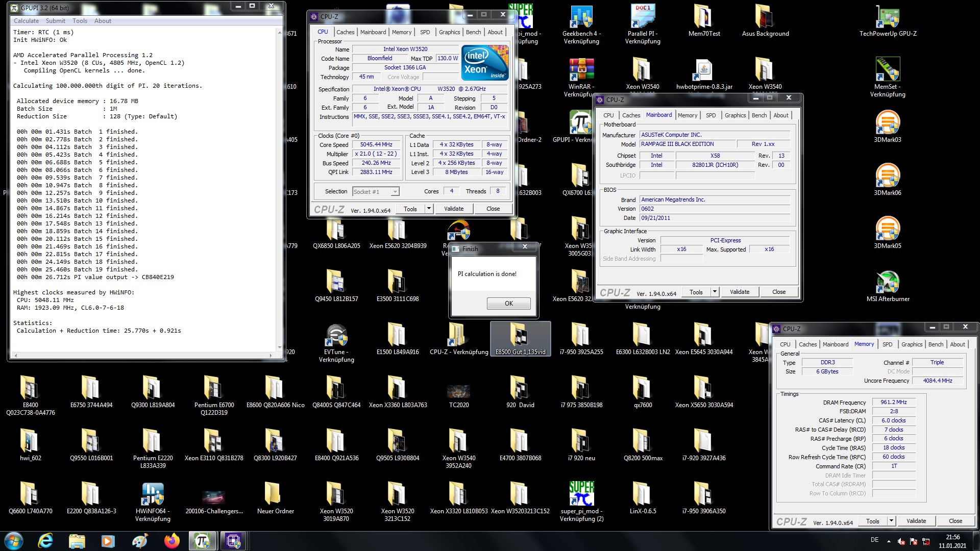Open the Mem70Test folder icon
Image resolution: width=980 pixels, height=551 pixels.
[704, 21]
